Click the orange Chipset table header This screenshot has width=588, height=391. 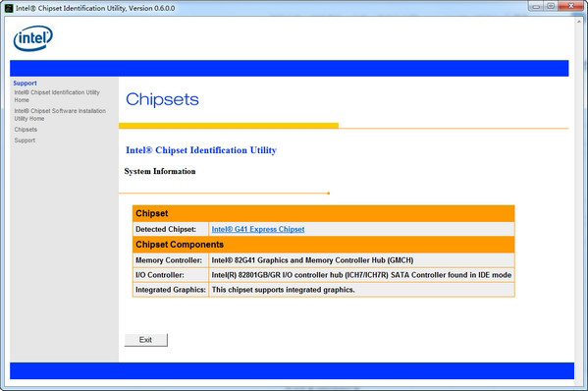click(324, 213)
